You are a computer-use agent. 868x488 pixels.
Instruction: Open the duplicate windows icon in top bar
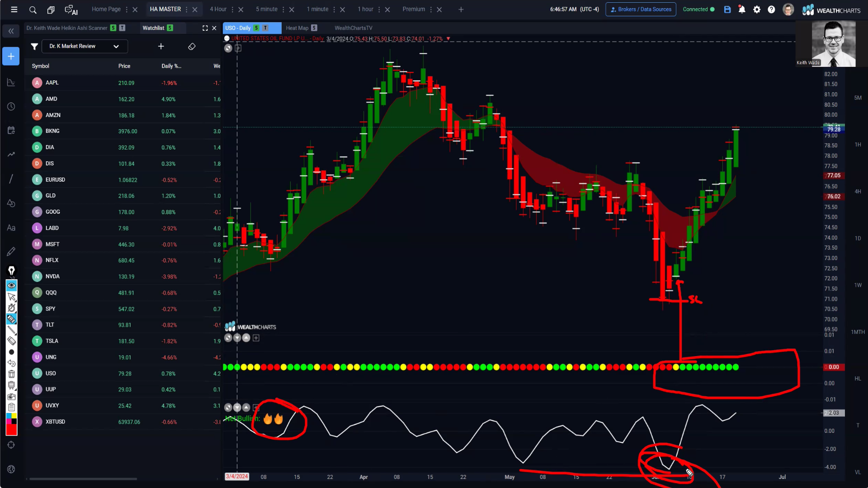(51, 9)
